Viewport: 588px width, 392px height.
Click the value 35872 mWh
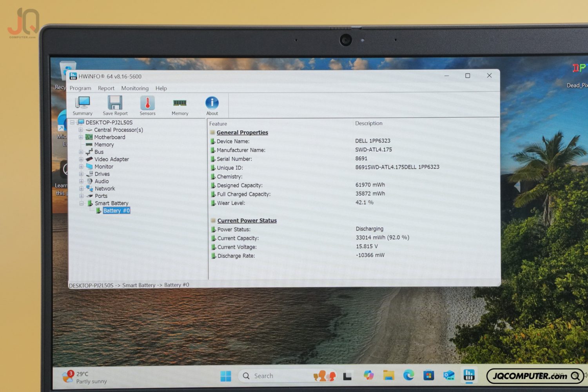pyautogui.click(x=370, y=194)
